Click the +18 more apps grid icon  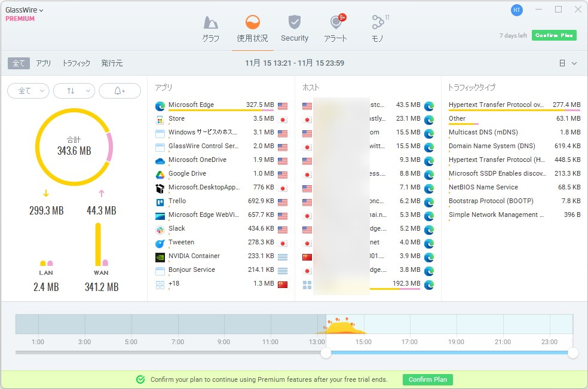pos(160,285)
